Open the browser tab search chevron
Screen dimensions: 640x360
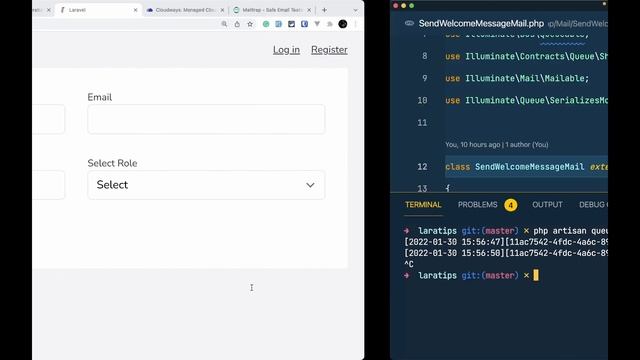tap(356, 10)
